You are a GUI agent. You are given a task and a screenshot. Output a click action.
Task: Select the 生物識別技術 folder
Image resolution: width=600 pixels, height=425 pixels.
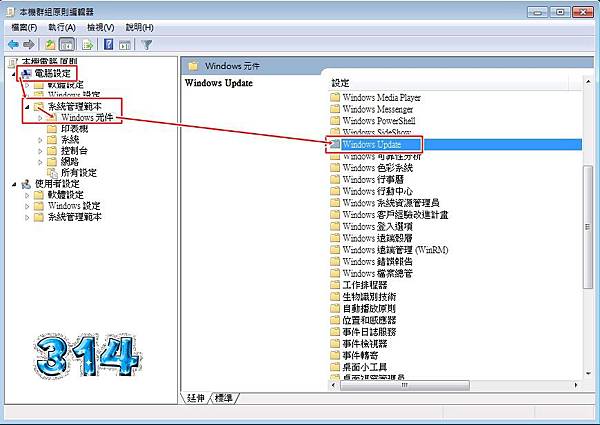coord(369,296)
